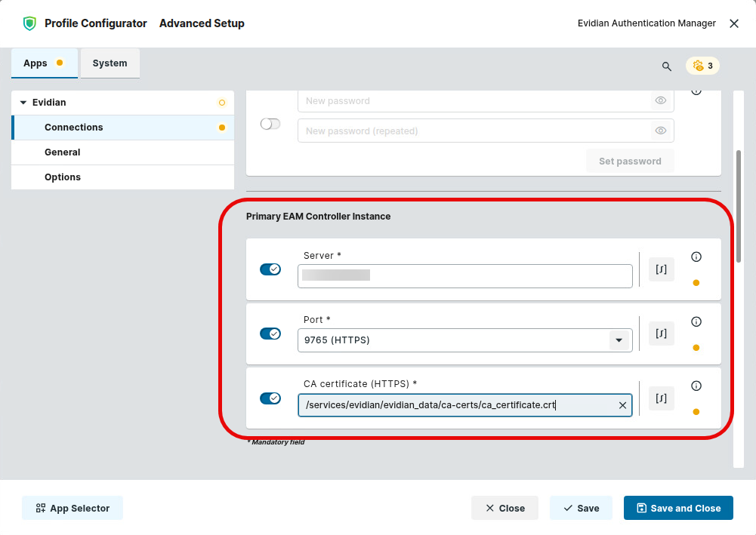Show the New password field text
Viewport: 756px width, 535px height.
661,100
